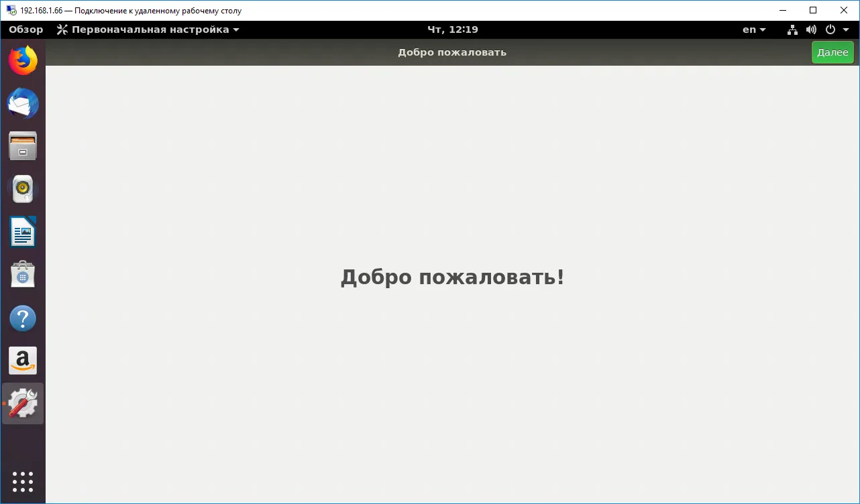The width and height of the screenshot is (860, 504).
Task: Open Thunderbird mail in the dock
Action: click(x=23, y=103)
